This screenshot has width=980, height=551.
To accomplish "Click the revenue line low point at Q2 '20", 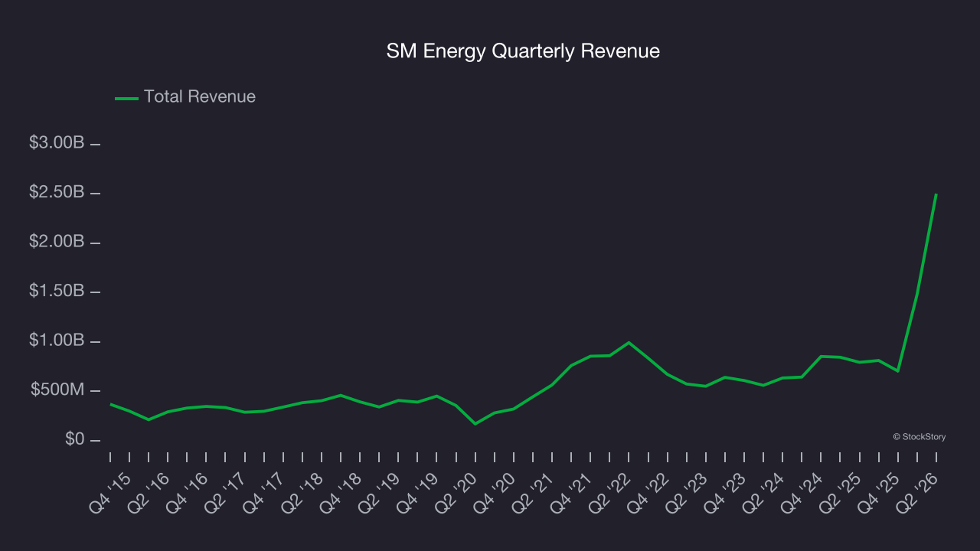I will [475, 424].
